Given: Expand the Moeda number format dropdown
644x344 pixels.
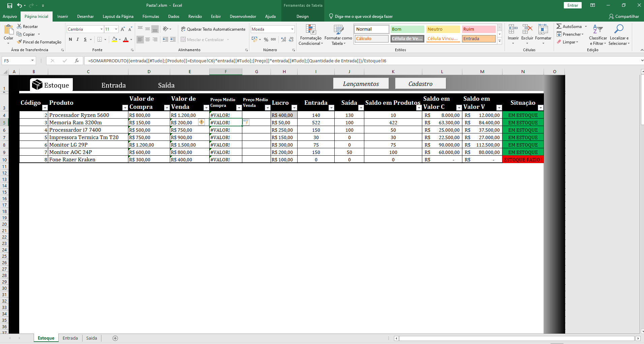Looking at the screenshot, I should coord(292,29).
